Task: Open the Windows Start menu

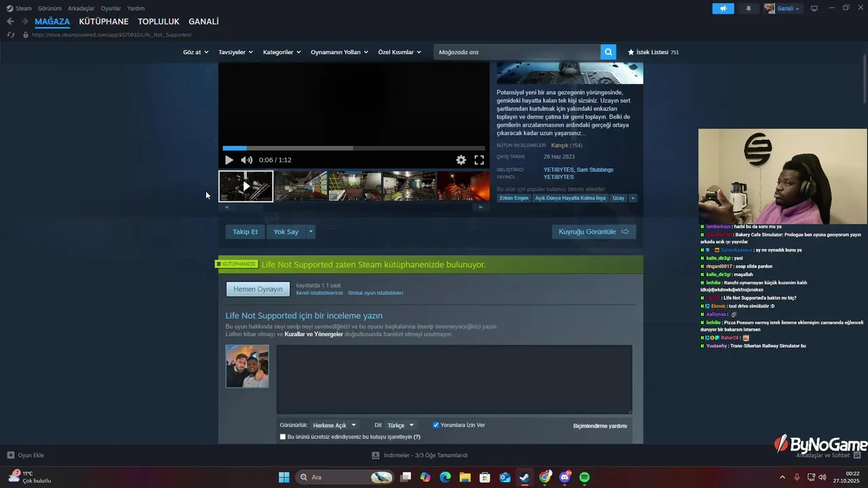Action: click(x=284, y=477)
